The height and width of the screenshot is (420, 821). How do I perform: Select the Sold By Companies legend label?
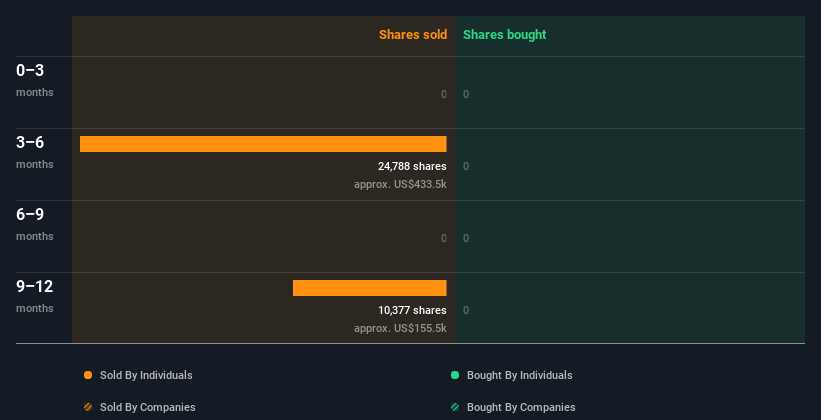tap(148, 407)
